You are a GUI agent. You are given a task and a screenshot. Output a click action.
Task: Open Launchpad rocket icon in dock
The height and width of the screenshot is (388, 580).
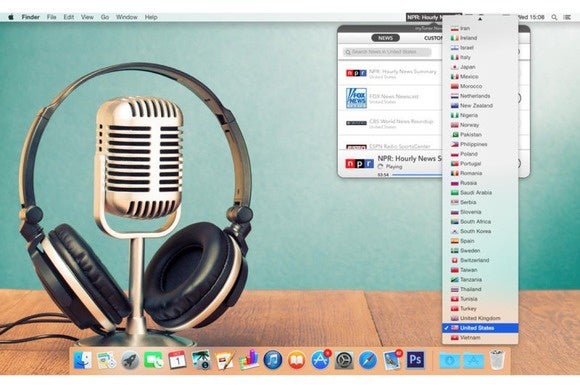click(x=130, y=360)
